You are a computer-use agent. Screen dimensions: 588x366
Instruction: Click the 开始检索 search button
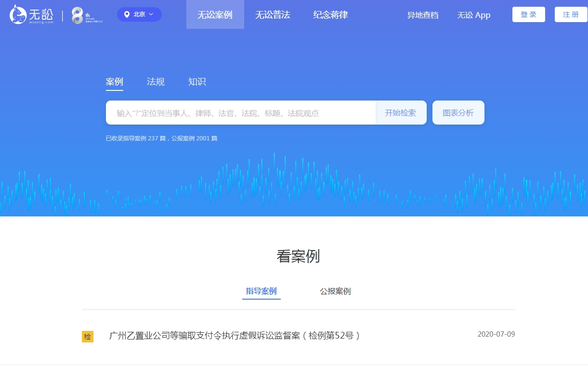[x=401, y=112]
